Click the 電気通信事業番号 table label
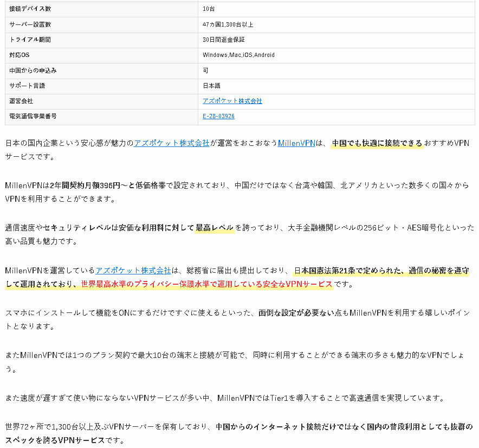Viewport: 479px width, 448px height. tap(33, 116)
